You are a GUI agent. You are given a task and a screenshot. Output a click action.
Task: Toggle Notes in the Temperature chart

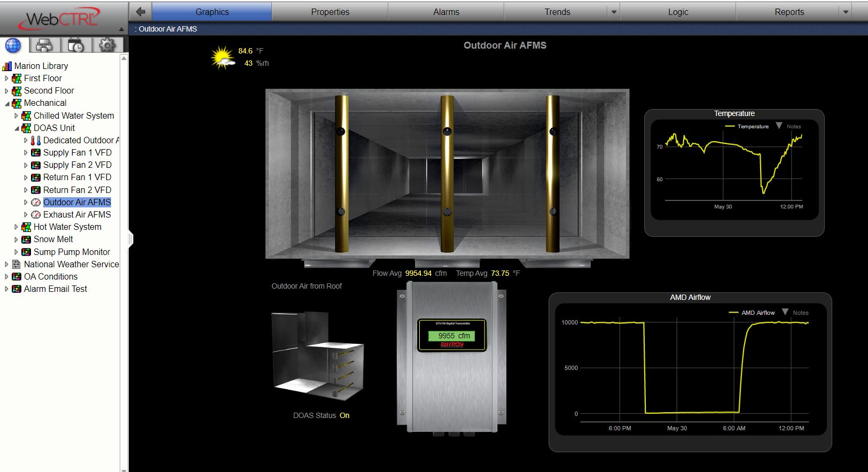(x=788, y=127)
